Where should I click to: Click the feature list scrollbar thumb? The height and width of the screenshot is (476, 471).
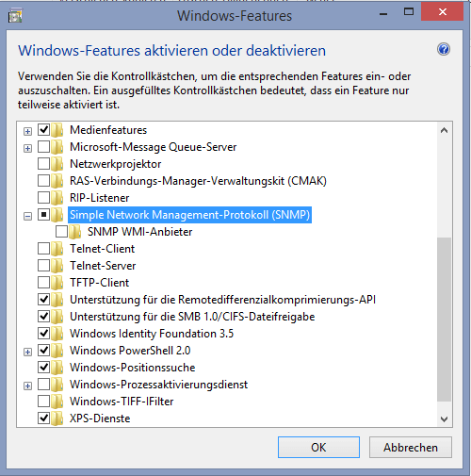click(x=444, y=320)
